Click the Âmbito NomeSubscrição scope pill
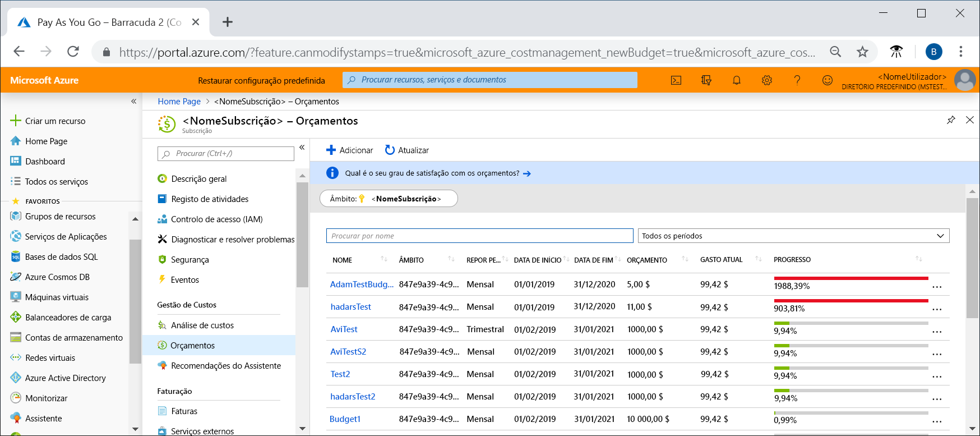 [x=389, y=199]
